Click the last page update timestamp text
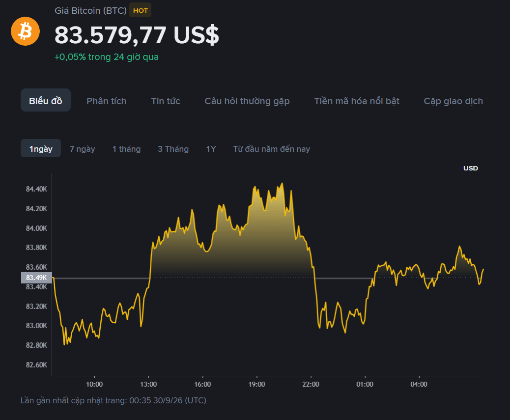 [x=113, y=400]
